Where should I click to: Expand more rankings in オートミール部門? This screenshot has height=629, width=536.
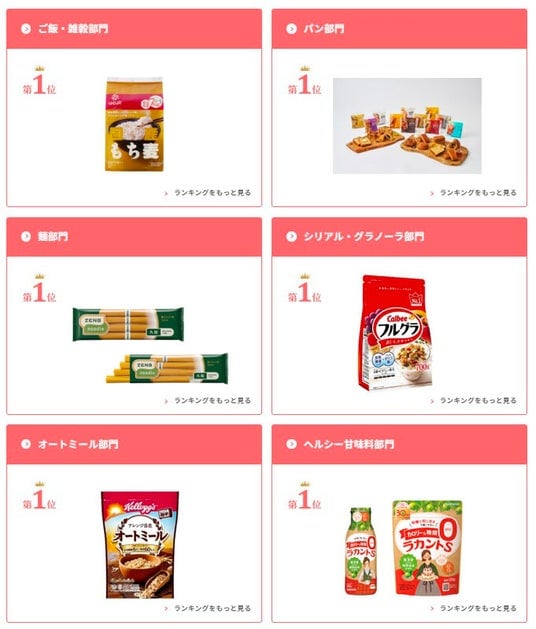click(x=208, y=609)
